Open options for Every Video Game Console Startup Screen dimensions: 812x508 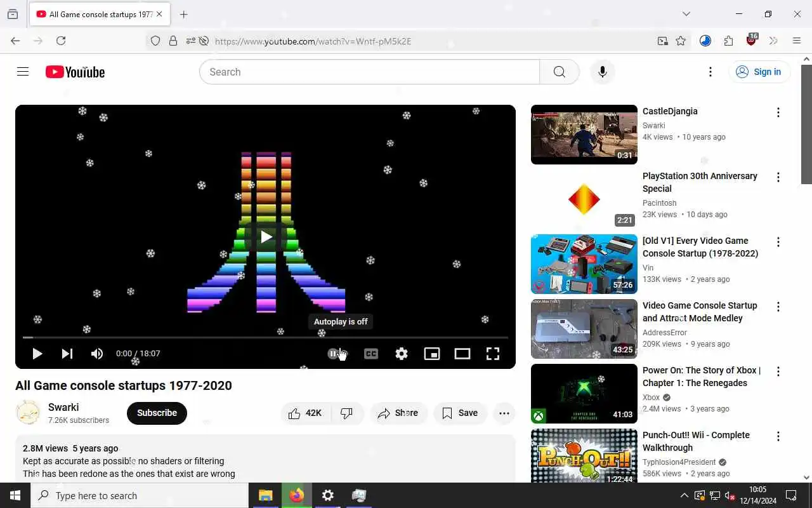(778, 242)
